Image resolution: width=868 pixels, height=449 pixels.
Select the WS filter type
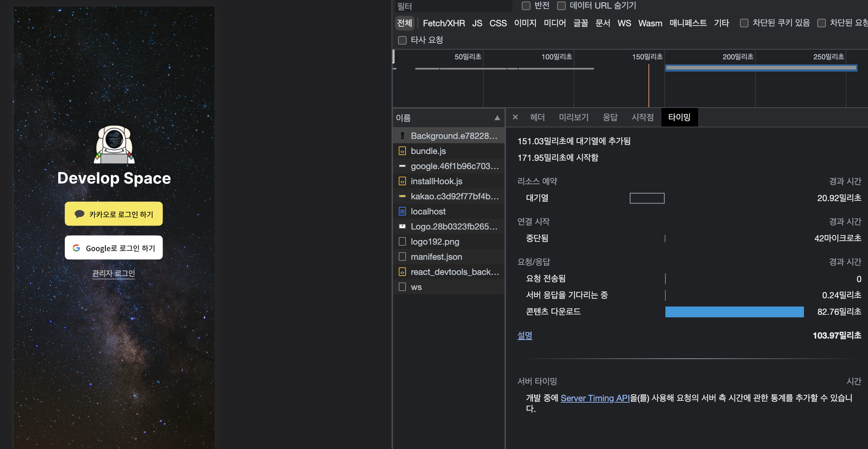[624, 23]
